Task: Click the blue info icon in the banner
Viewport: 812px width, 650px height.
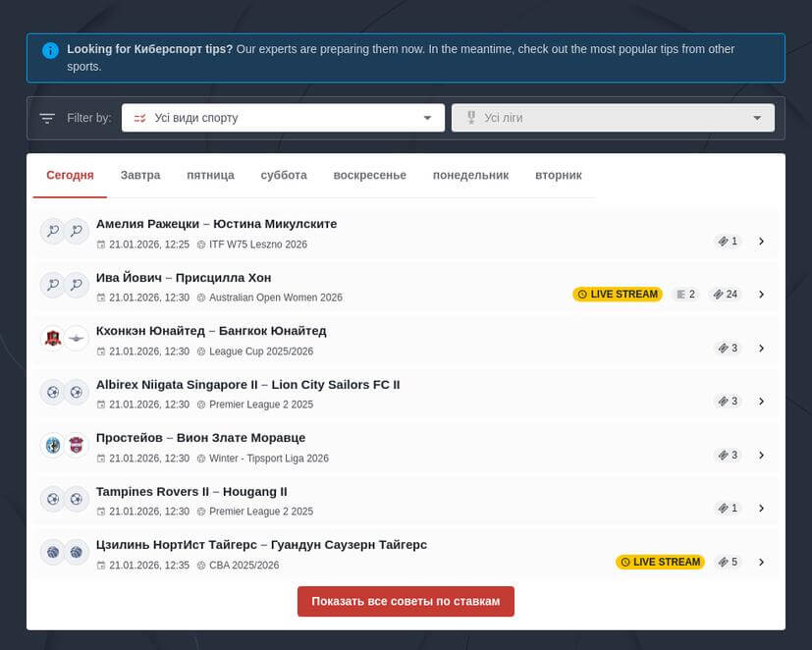Action: [x=50, y=50]
